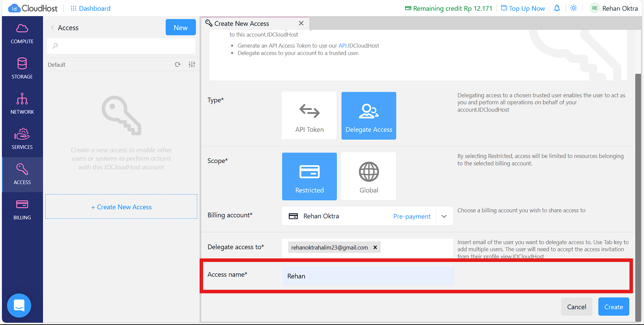Open the COMPUTE section in sidebar
644x325 pixels.
(x=22, y=34)
